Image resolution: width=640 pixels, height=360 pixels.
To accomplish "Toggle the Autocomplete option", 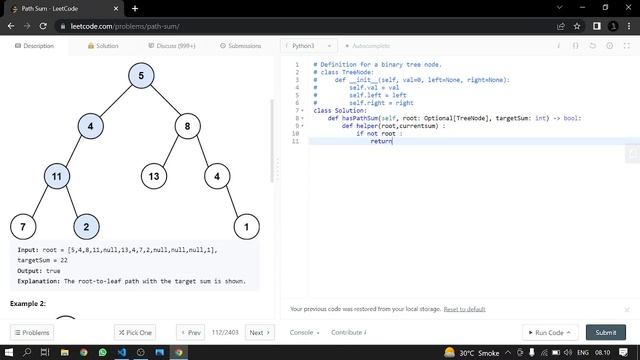I will click(367, 46).
